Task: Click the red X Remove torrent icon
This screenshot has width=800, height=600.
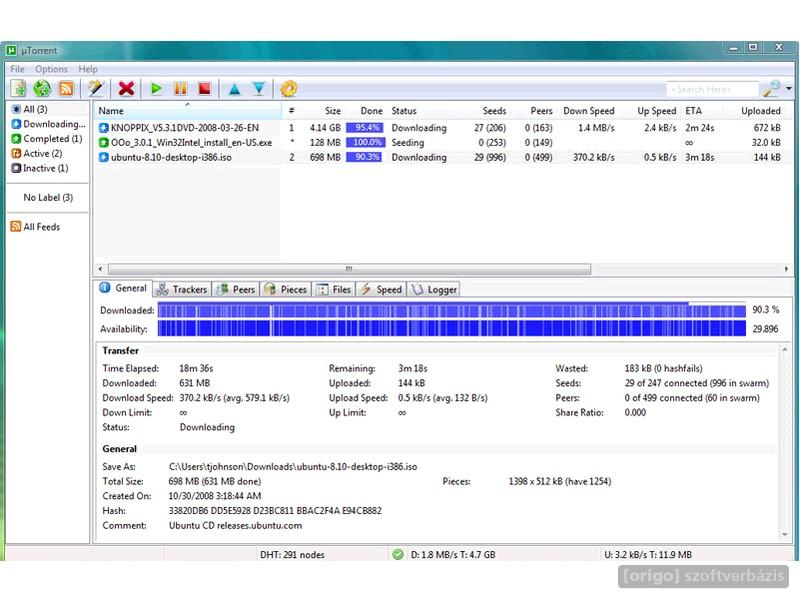Action: [x=126, y=89]
